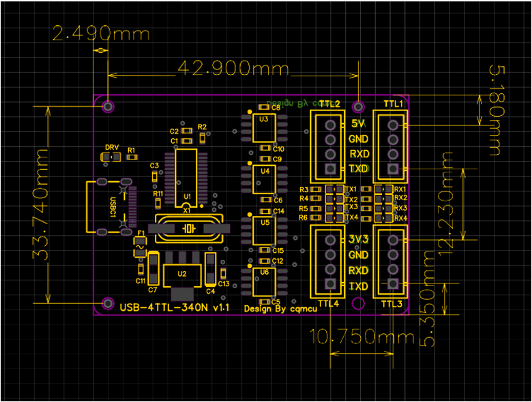Select the top-left mounting hole

click(x=108, y=106)
